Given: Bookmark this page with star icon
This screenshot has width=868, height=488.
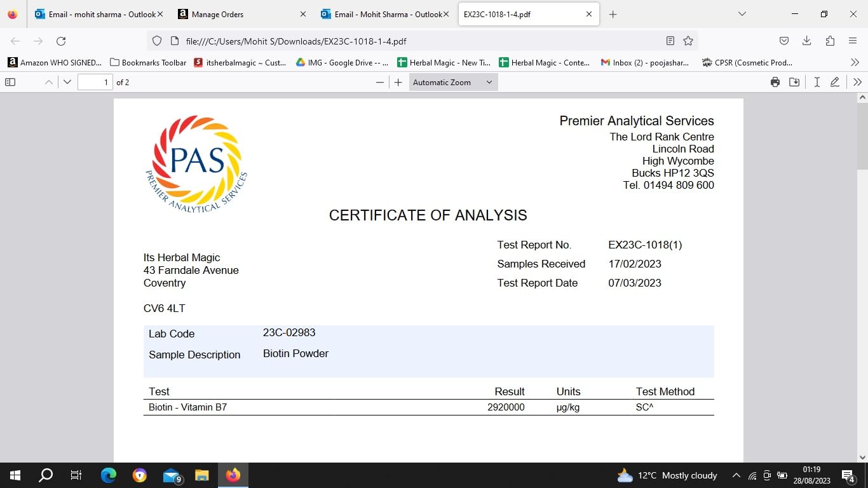Looking at the screenshot, I should 688,41.
